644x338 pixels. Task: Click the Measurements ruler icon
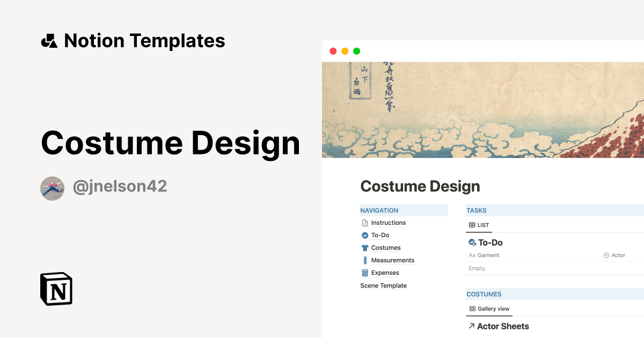(364, 260)
